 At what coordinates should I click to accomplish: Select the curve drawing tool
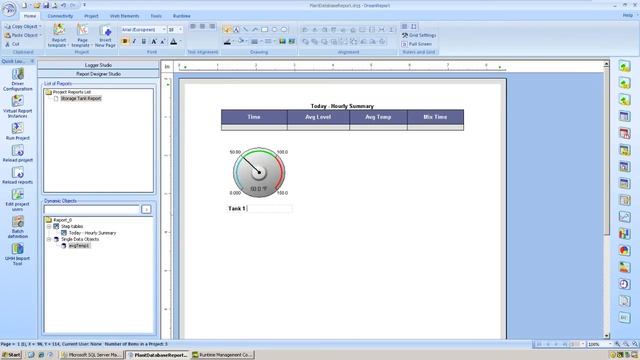(x=255, y=29)
